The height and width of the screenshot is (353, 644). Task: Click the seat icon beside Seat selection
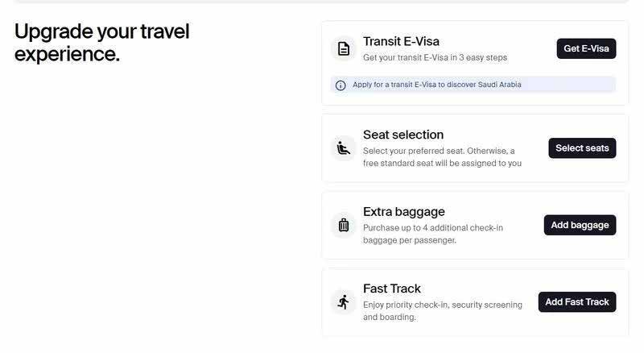344,148
